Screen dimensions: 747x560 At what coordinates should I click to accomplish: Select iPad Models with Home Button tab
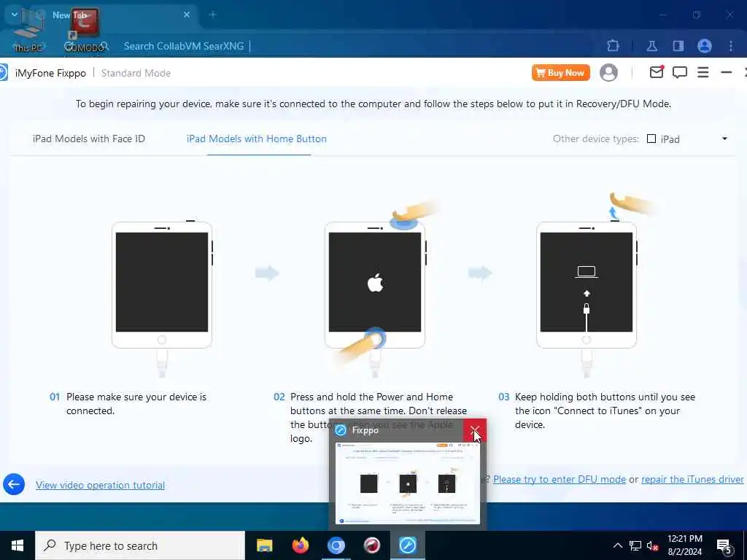coord(256,139)
